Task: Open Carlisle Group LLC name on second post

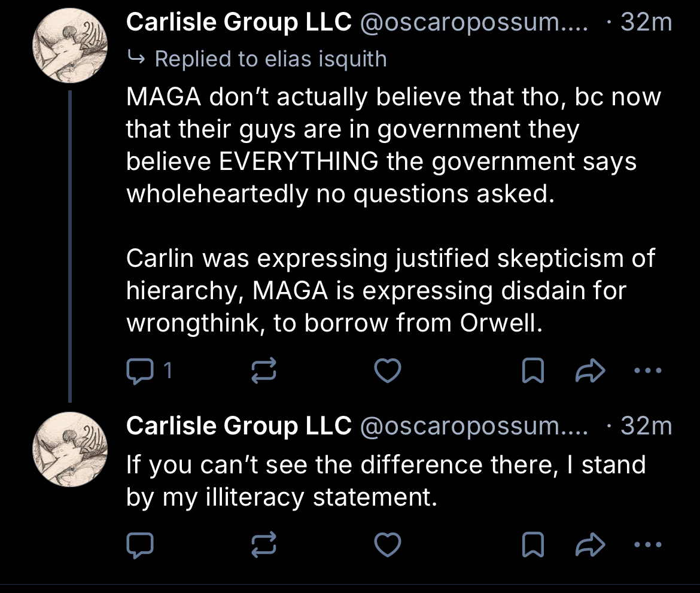Action: (x=239, y=425)
